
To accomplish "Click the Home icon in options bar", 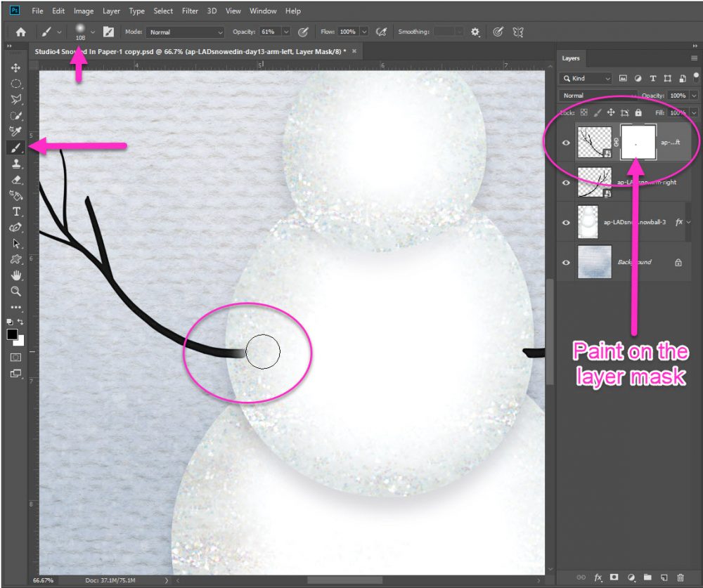I will (x=21, y=32).
